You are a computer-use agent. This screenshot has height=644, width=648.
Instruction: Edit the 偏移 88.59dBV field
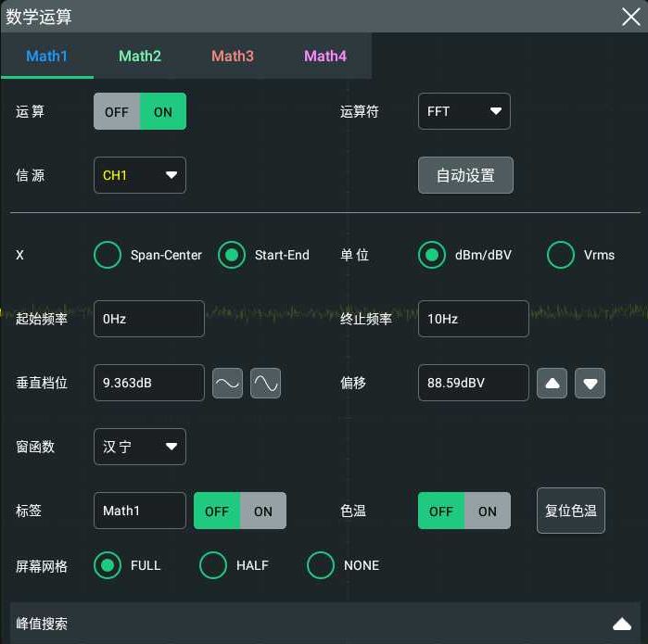point(474,383)
